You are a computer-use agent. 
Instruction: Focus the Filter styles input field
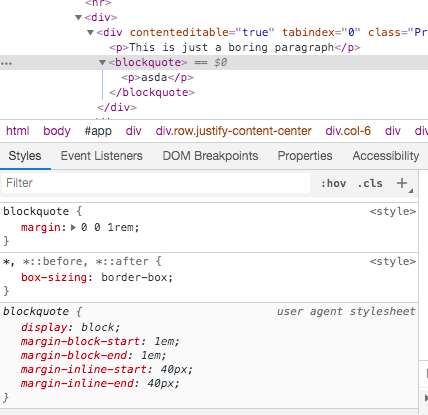(156, 183)
